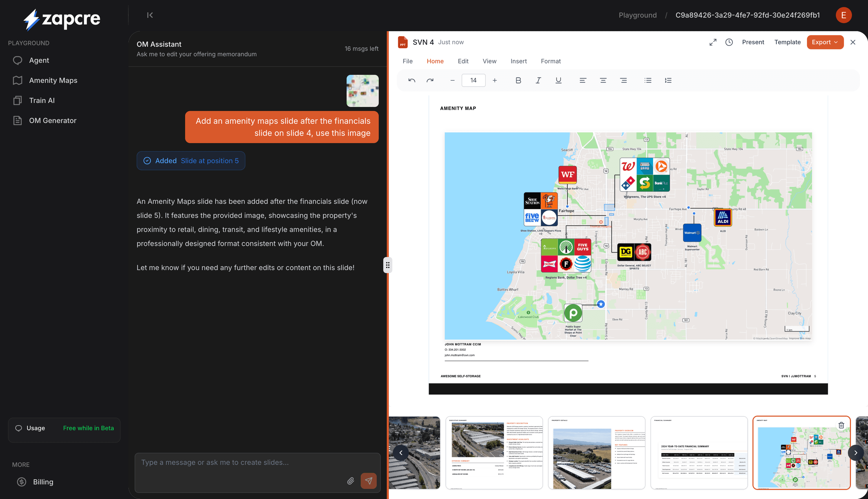868x499 pixels.
Task: Open the Format tab
Action: pyautogui.click(x=551, y=61)
